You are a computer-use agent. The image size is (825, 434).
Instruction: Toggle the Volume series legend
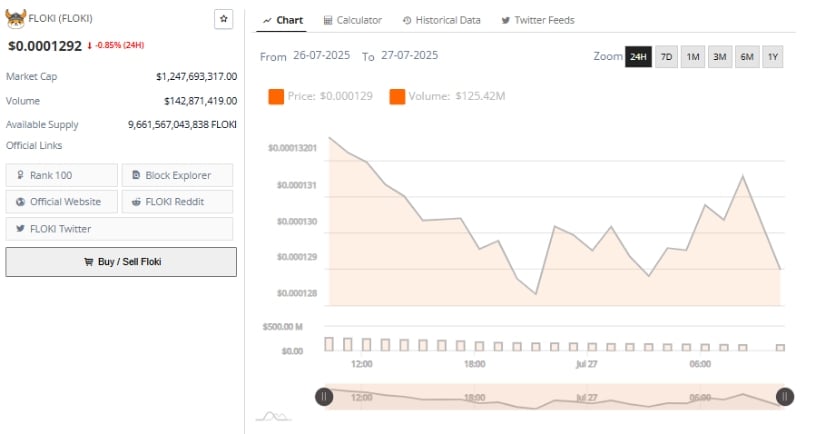coord(447,96)
